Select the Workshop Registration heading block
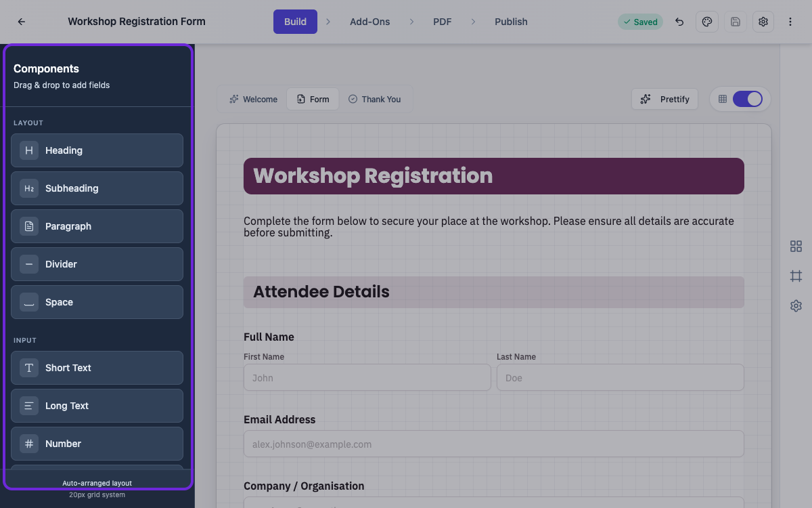812x508 pixels. [x=494, y=176]
